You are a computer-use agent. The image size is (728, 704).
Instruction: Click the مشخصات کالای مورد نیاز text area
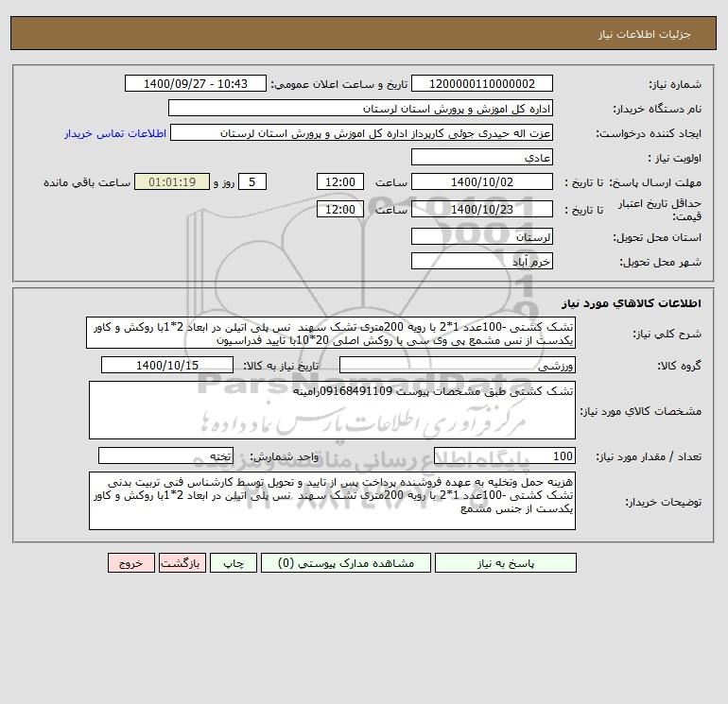pos(332,410)
